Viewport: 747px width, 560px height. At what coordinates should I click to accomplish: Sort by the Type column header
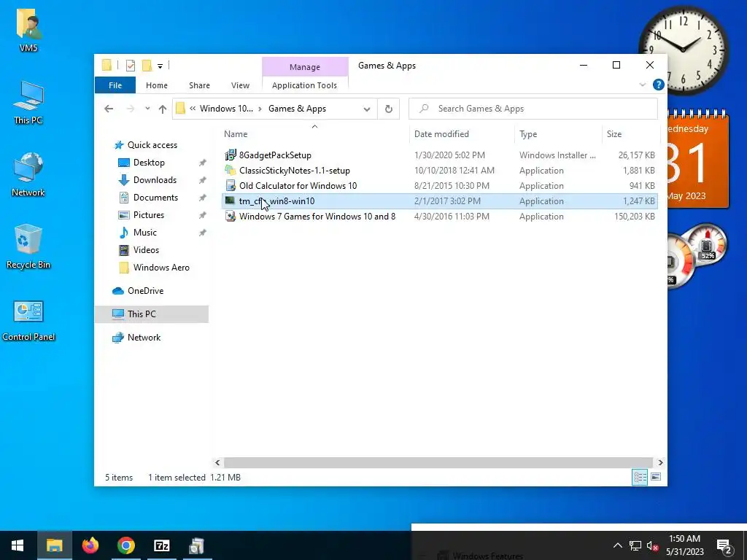click(558, 134)
